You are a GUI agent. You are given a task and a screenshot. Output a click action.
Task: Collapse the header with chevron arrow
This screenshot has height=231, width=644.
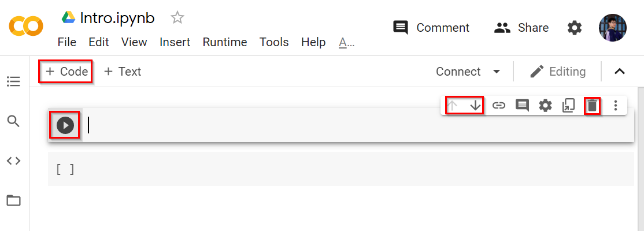[619, 72]
